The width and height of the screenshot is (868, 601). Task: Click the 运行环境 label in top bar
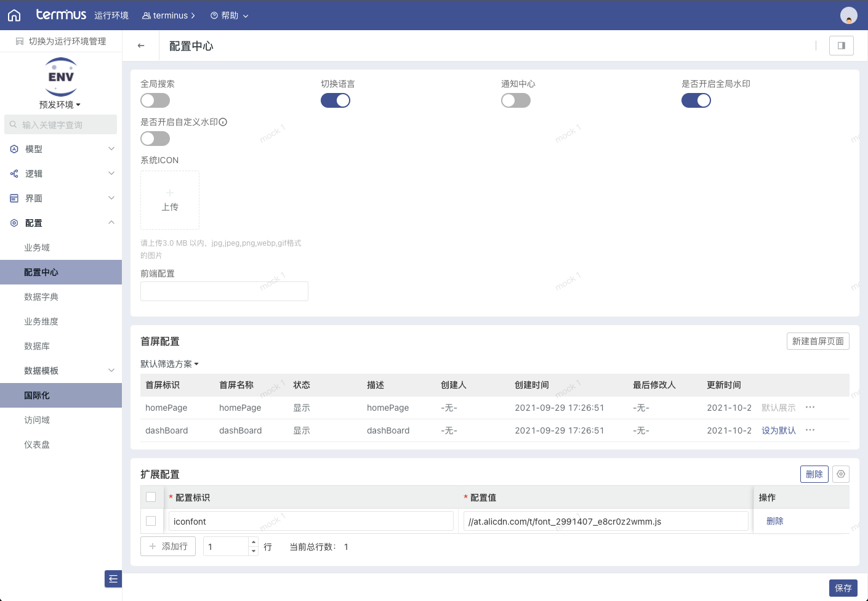(x=111, y=15)
